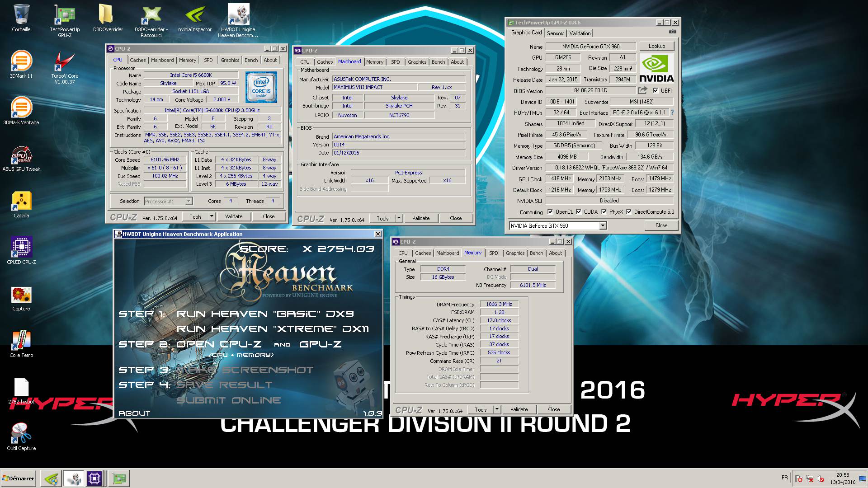Screen dimensions: 868x488
Task: Click Tools button in CPU-Z Memory window
Action: 481,409
